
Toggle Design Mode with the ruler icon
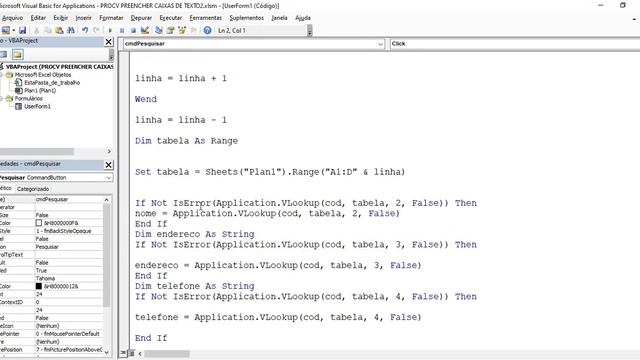[x=144, y=30]
